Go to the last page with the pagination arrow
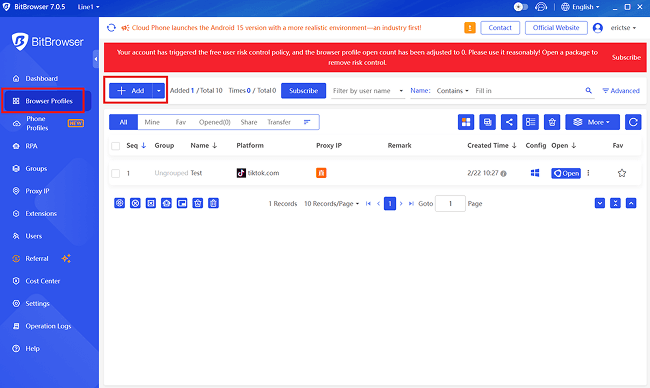The height and width of the screenshot is (388, 650). pos(411,204)
